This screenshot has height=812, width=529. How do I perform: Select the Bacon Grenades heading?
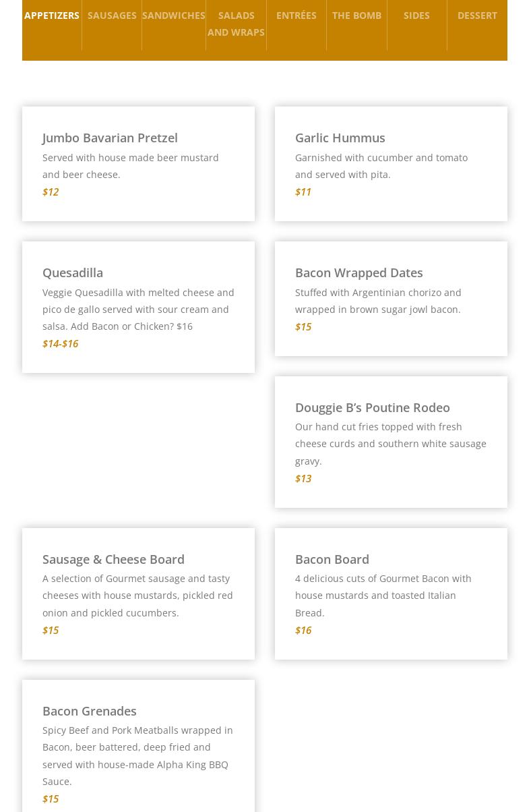(90, 711)
